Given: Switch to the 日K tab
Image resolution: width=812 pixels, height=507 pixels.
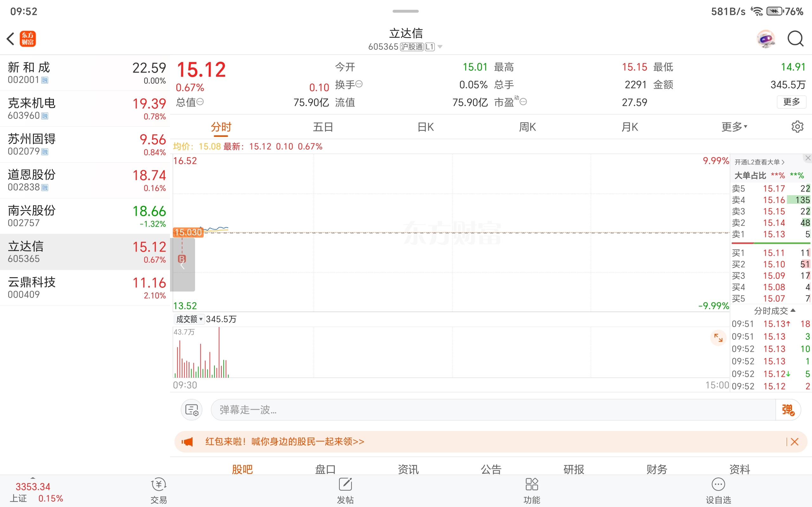Looking at the screenshot, I should [x=425, y=127].
